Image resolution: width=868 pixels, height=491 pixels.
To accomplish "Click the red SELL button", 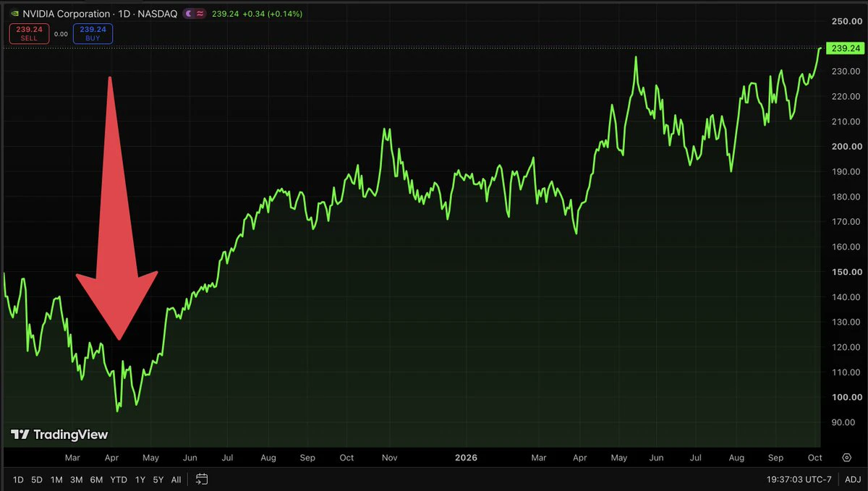I will 29,33.
